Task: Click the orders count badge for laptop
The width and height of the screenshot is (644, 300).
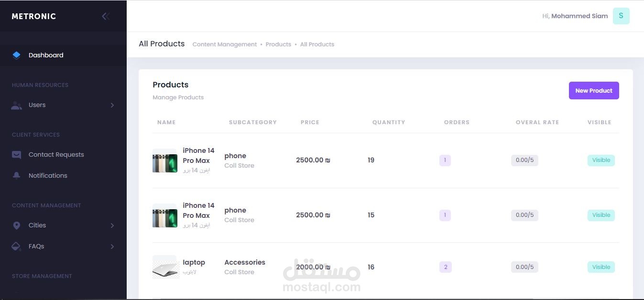Action: (x=446, y=267)
